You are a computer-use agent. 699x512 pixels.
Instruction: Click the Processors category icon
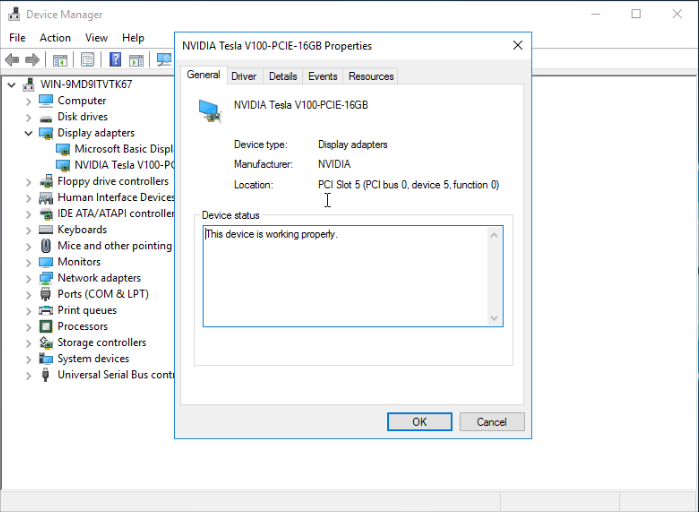46,326
